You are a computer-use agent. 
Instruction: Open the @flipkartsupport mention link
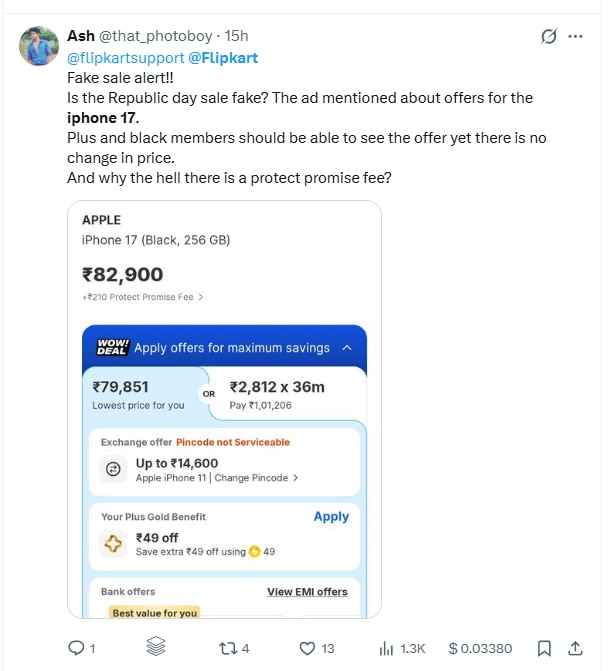pos(125,57)
